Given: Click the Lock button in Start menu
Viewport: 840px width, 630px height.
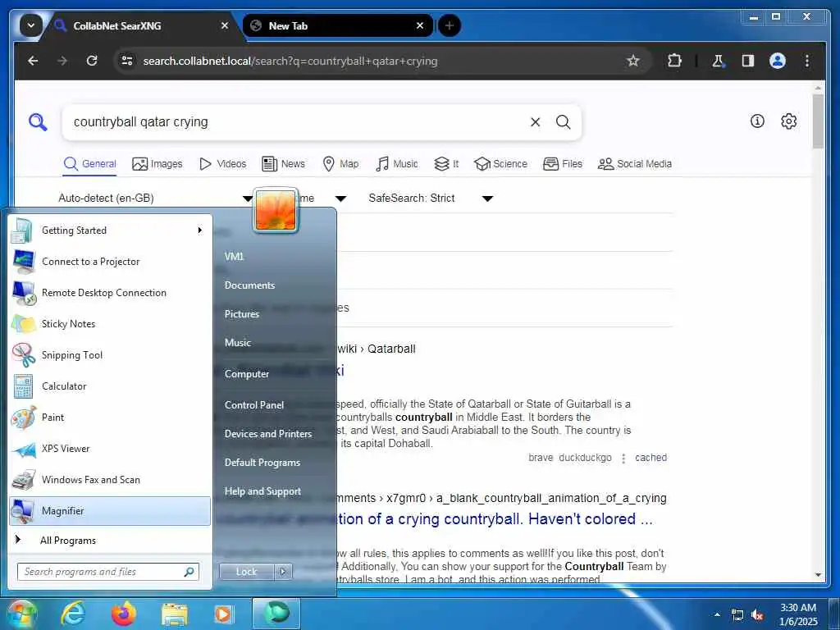Looking at the screenshot, I should coord(246,572).
